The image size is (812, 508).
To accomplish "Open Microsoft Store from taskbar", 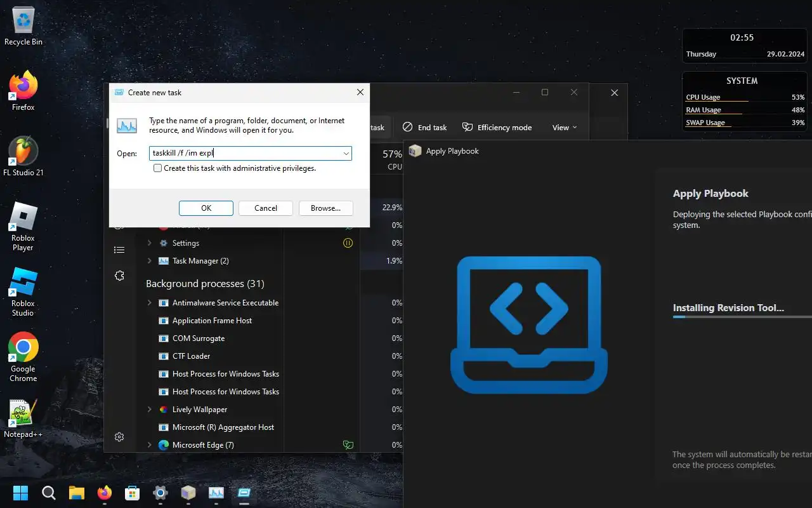I will (x=132, y=493).
